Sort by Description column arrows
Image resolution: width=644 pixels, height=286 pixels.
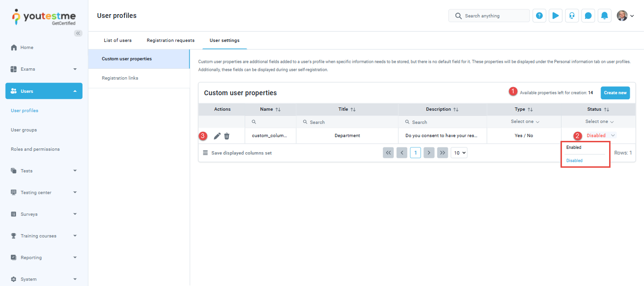tap(456, 109)
